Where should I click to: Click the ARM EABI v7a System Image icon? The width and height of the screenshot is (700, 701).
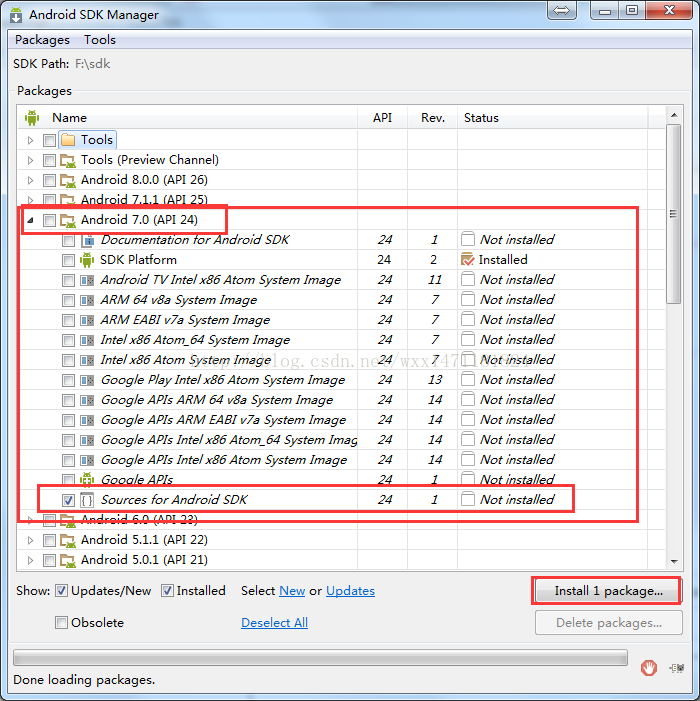point(87,320)
